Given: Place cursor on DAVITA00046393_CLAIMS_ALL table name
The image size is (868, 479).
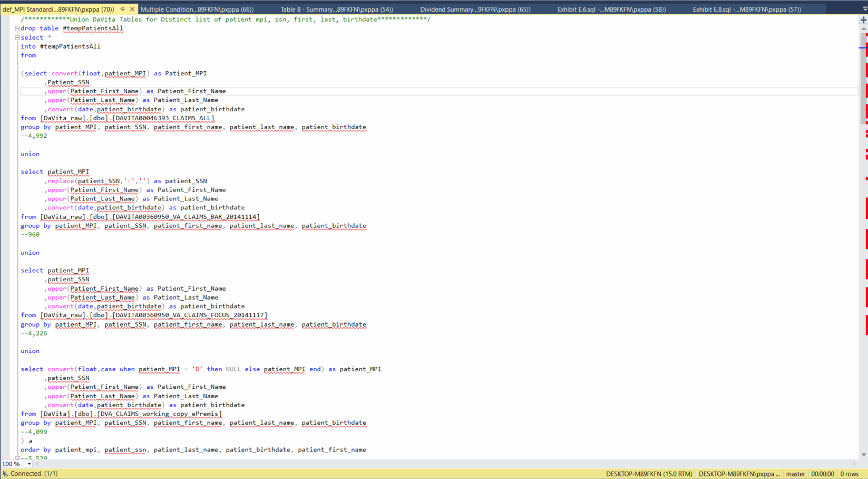Looking at the screenshot, I should pyautogui.click(x=163, y=118).
